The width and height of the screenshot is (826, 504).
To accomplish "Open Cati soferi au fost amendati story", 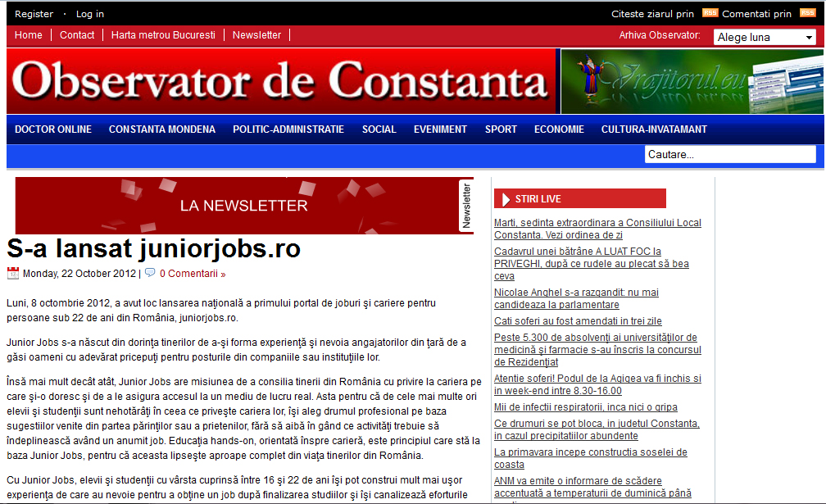I will pos(578,320).
